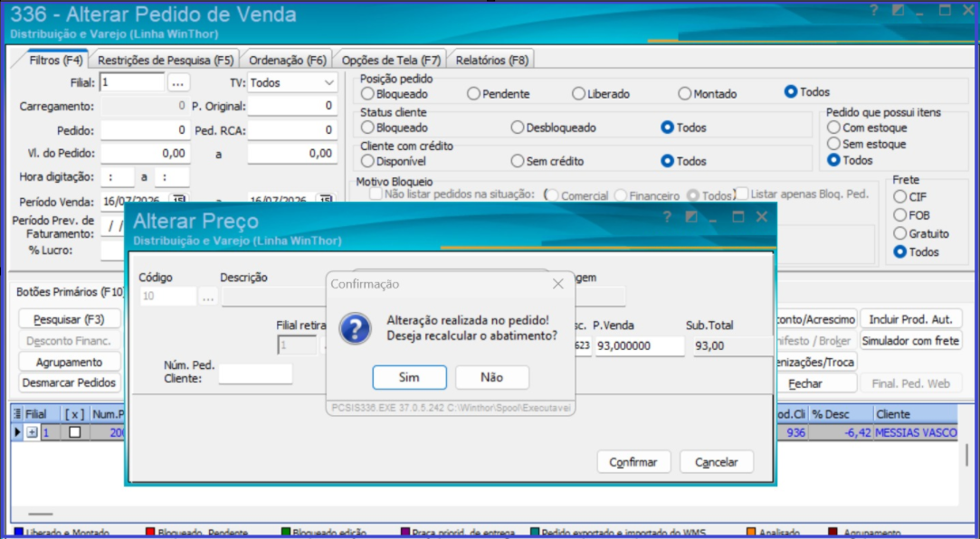Select Desbloqueado in Status cliente
980x539 pixels.
(x=554, y=128)
